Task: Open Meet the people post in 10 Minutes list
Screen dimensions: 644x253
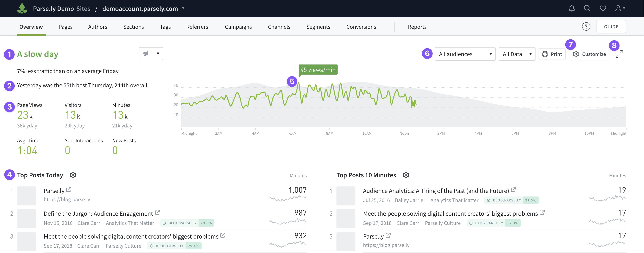Action: [x=450, y=213]
